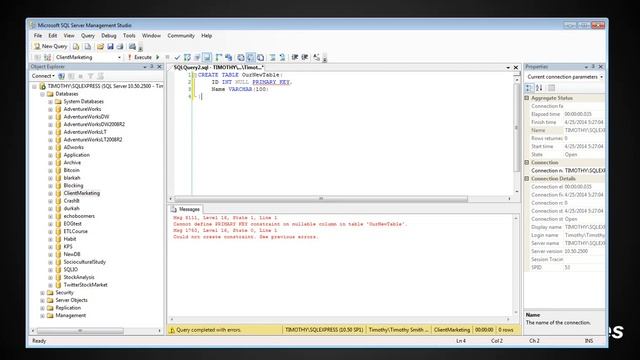Open the Messages tab
This screenshot has width=640, height=360.
pyautogui.click(x=186, y=209)
